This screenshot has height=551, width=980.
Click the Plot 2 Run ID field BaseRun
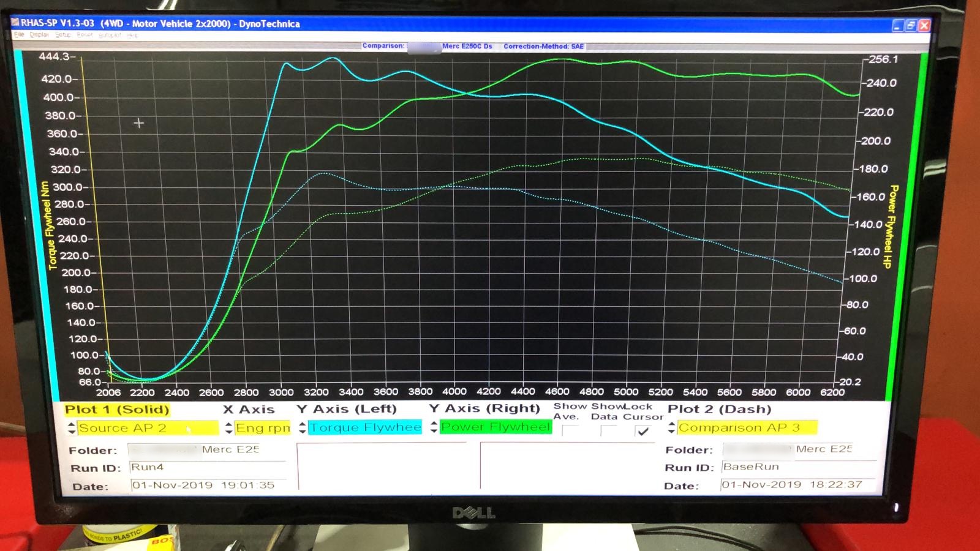799,467
